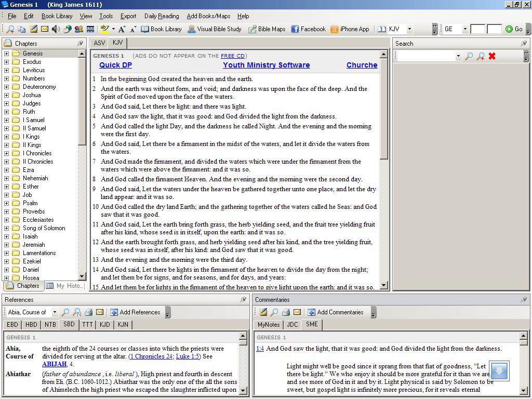The width and height of the screenshot is (532, 399).
Task: Click the blue lines icon in the main toolbar
Action: tap(90, 29)
